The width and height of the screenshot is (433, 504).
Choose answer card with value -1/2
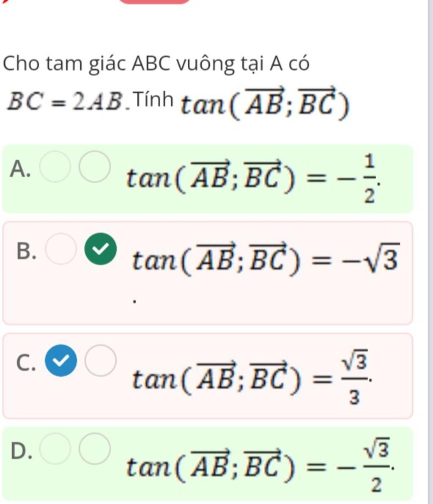(x=208, y=179)
